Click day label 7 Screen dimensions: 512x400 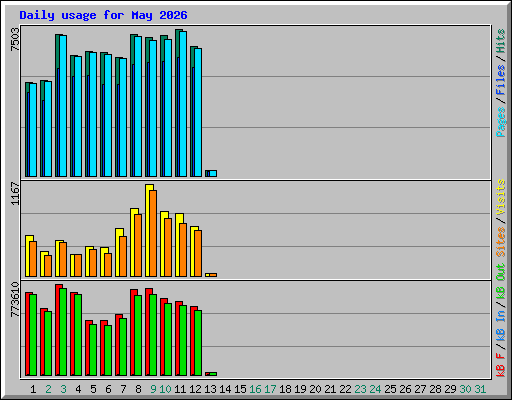click(123, 389)
